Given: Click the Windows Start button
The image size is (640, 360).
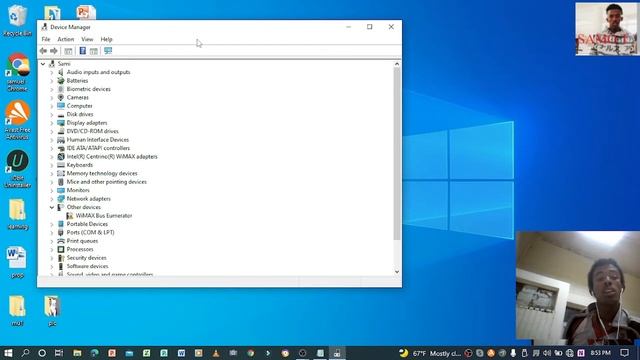Looking at the screenshot, I should pyautogui.click(x=8, y=353).
